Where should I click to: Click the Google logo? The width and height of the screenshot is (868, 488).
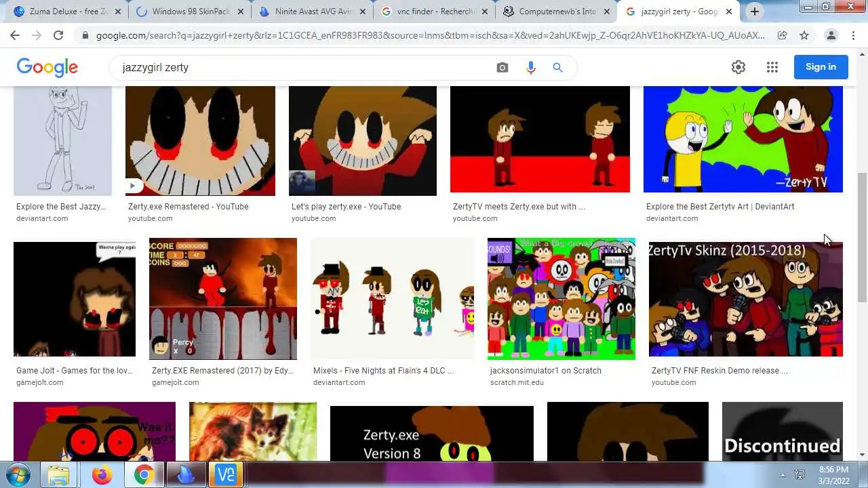pos(47,67)
